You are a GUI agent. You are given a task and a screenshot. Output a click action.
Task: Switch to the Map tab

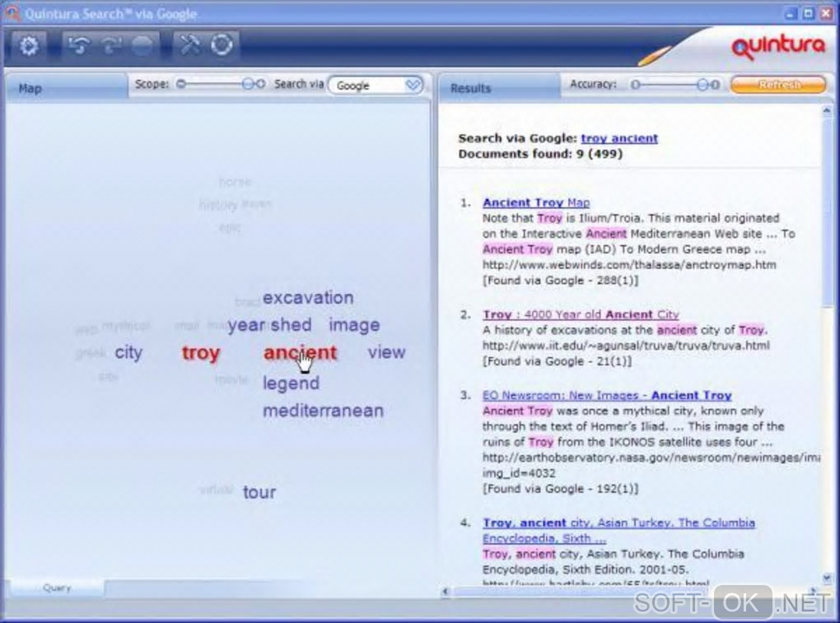click(67, 88)
